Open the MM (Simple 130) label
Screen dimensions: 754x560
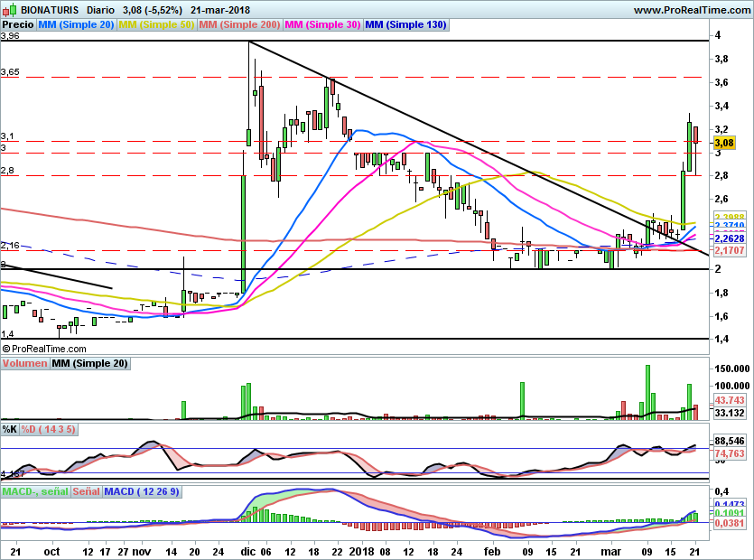pyautogui.click(x=406, y=24)
